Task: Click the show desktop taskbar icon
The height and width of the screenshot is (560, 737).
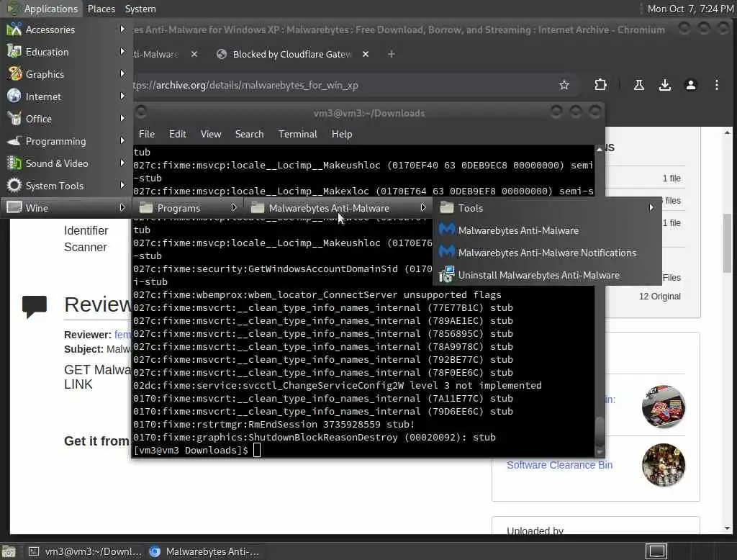Action: pos(9,551)
